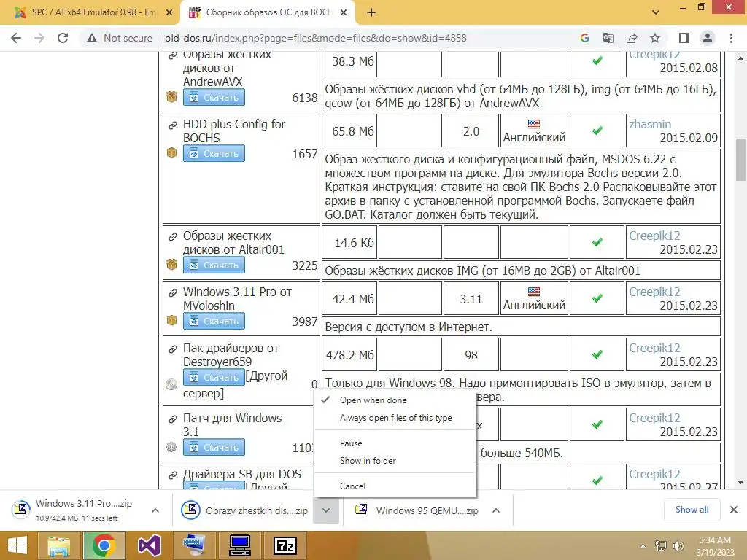
Task: Click the share page icon
Action: tap(632, 38)
